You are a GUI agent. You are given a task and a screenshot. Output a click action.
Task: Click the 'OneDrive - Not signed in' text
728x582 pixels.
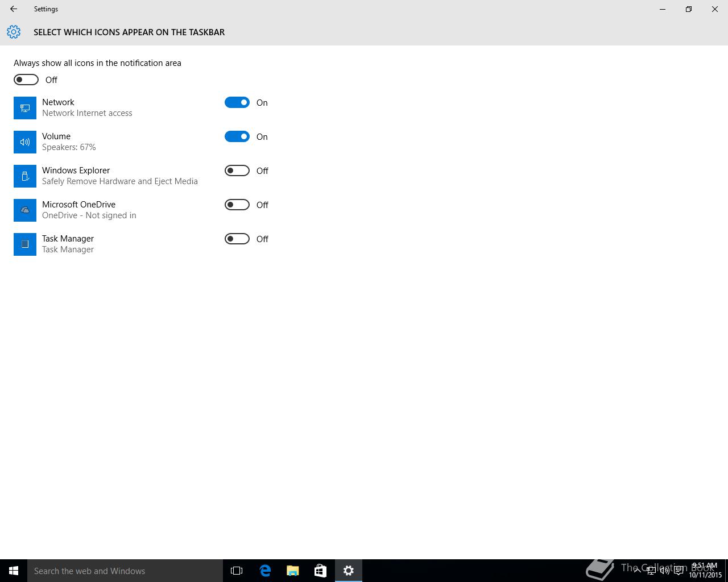89,215
